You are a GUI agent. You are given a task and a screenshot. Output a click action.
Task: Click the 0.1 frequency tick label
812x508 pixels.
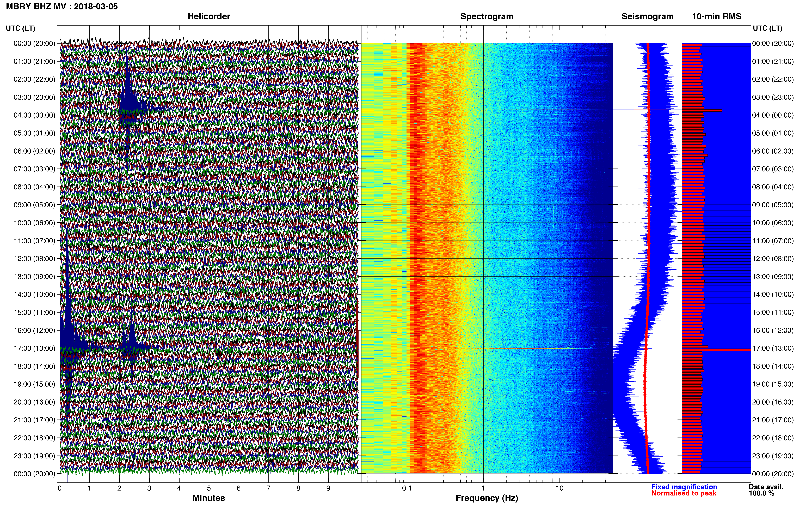coord(407,488)
